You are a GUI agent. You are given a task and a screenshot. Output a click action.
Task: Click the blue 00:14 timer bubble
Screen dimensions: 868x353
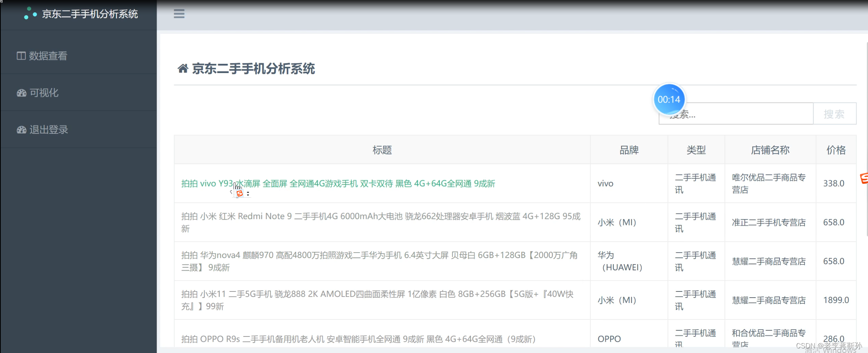(x=669, y=99)
